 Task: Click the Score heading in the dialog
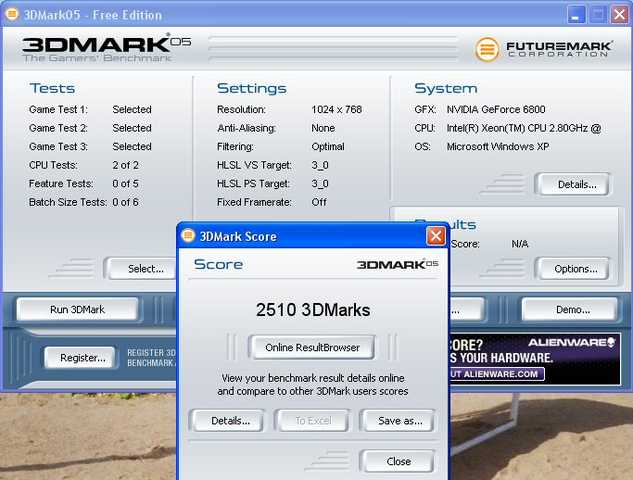point(218,264)
